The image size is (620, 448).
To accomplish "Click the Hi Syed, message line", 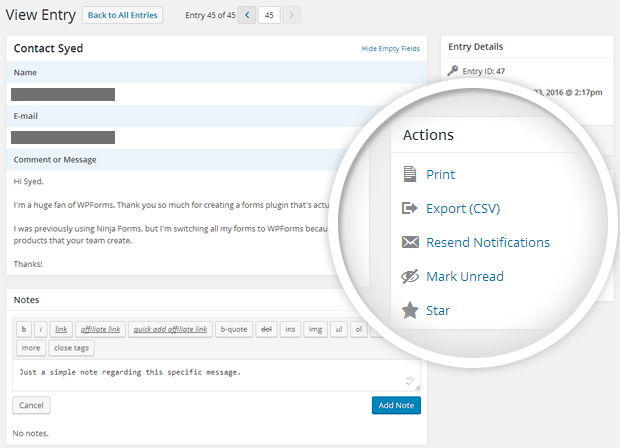I will click(28, 181).
